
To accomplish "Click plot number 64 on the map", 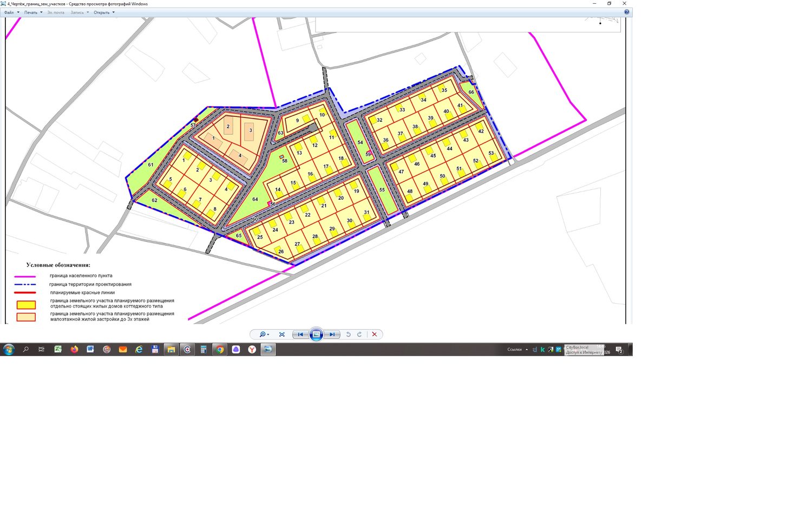I will (x=255, y=199).
